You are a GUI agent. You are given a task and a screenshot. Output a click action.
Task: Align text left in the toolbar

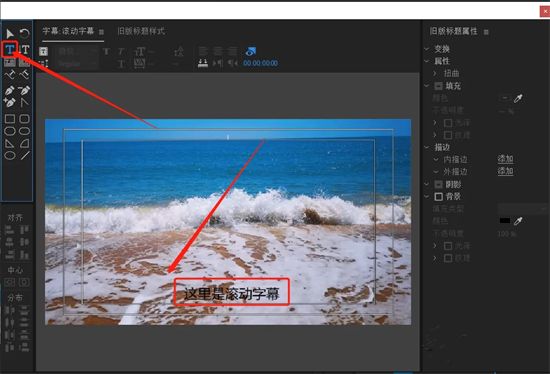click(x=203, y=51)
